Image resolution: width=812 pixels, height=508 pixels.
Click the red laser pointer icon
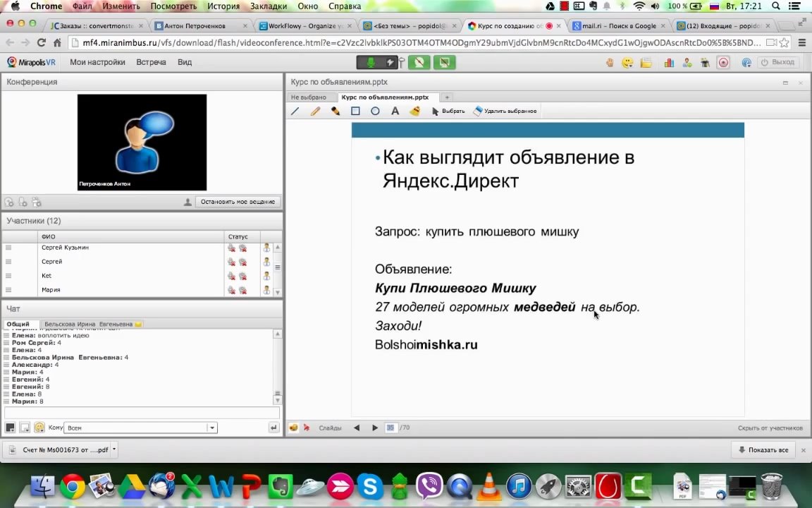[307, 428]
